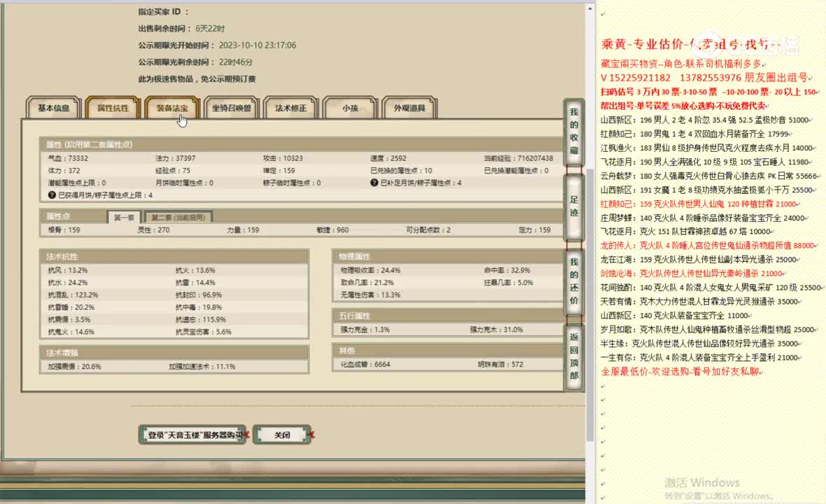Select the 坐骑召唤兽 tab
Viewport: 826px width, 504px height.
click(231, 108)
